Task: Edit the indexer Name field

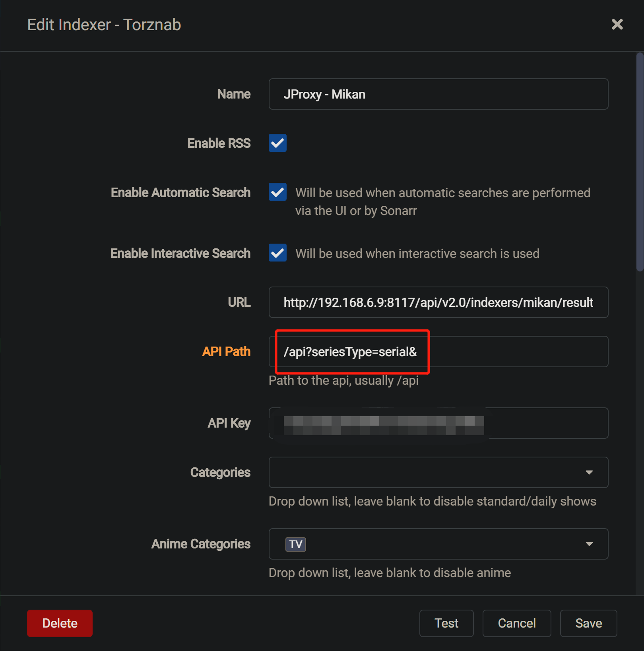Action: point(437,94)
